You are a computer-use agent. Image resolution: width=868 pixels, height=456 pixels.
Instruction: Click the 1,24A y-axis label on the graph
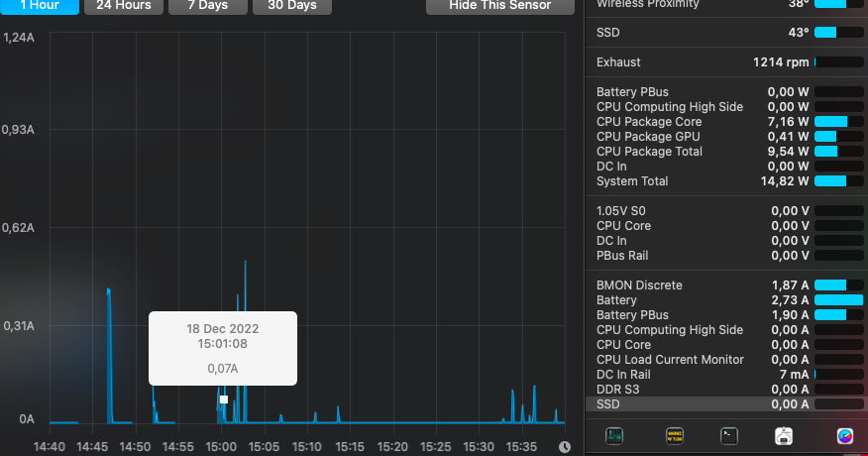click(18, 38)
